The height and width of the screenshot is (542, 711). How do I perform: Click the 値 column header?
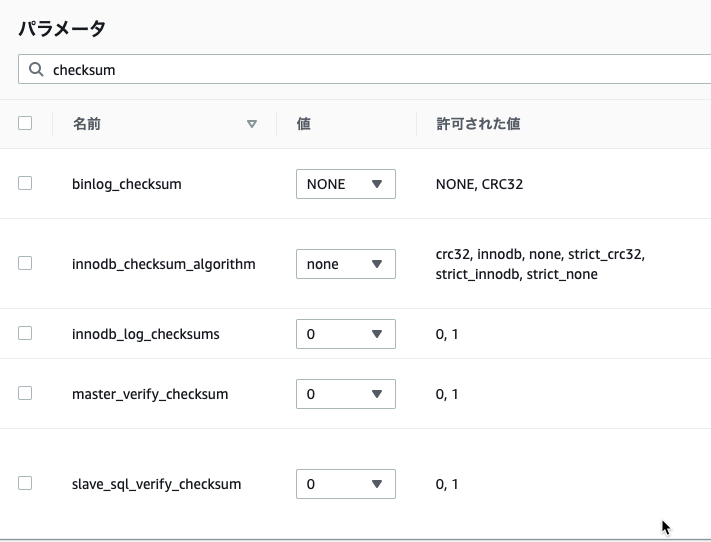(x=304, y=124)
